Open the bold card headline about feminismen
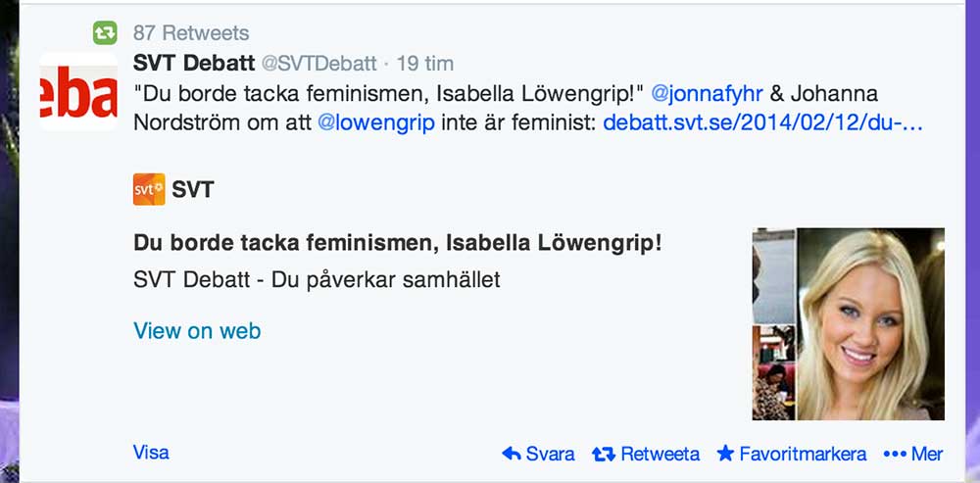Image resolution: width=980 pixels, height=483 pixels. point(397,242)
